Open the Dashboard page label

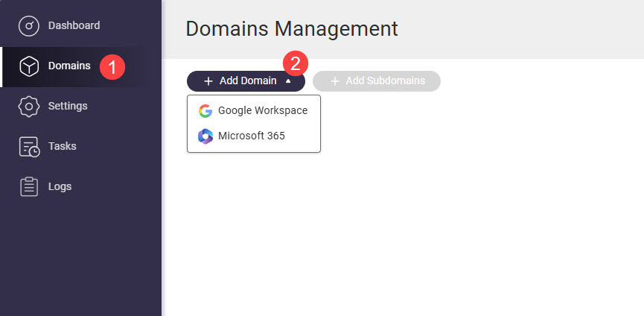pyautogui.click(x=74, y=25)
